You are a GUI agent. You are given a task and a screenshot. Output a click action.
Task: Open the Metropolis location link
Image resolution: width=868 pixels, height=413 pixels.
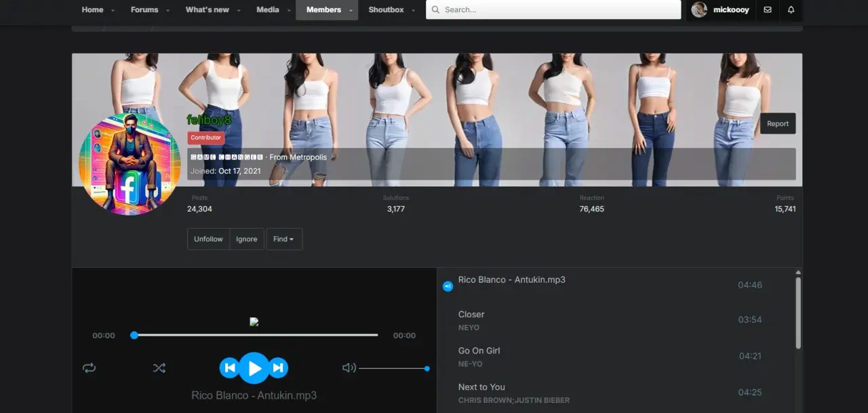[308, 157]
